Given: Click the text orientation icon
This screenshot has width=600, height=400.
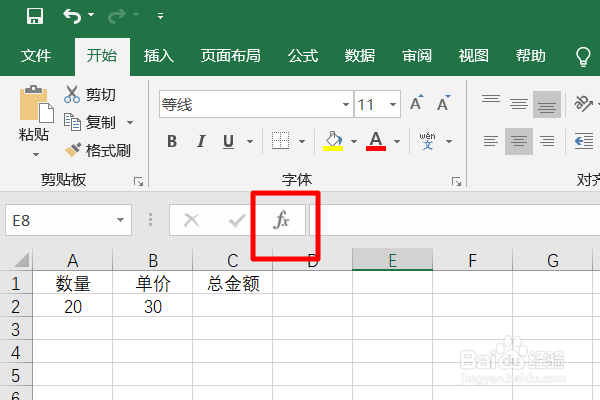Looking at the screenshot, I should [583, 104].
